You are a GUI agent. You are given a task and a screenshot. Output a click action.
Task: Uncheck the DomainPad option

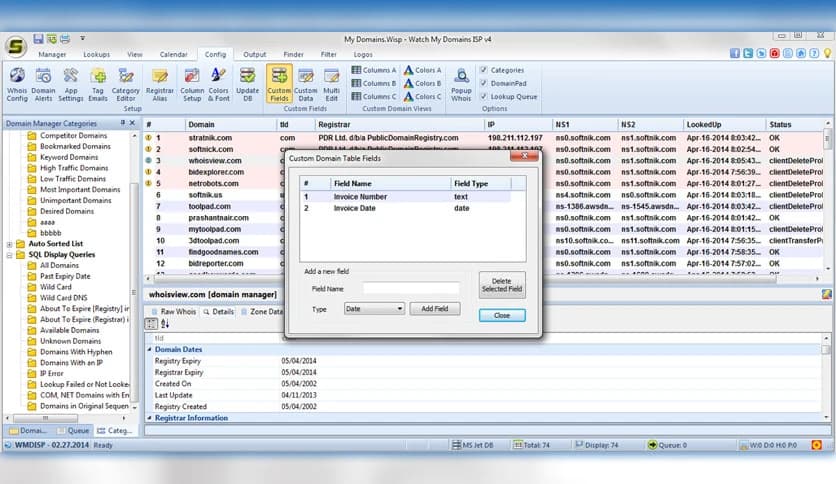tap(484, 84)
